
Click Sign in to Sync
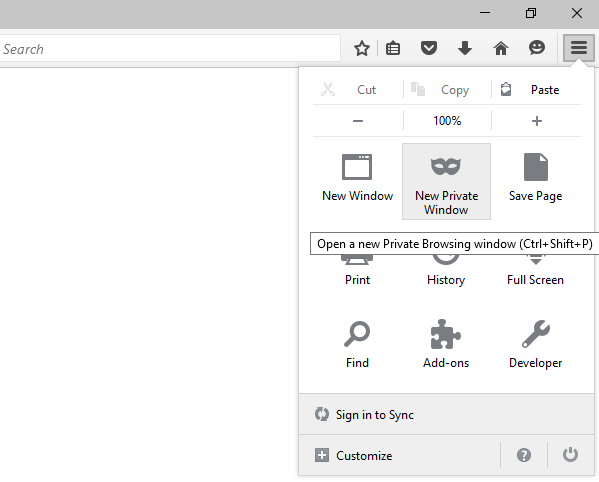(x=446, y=414)
